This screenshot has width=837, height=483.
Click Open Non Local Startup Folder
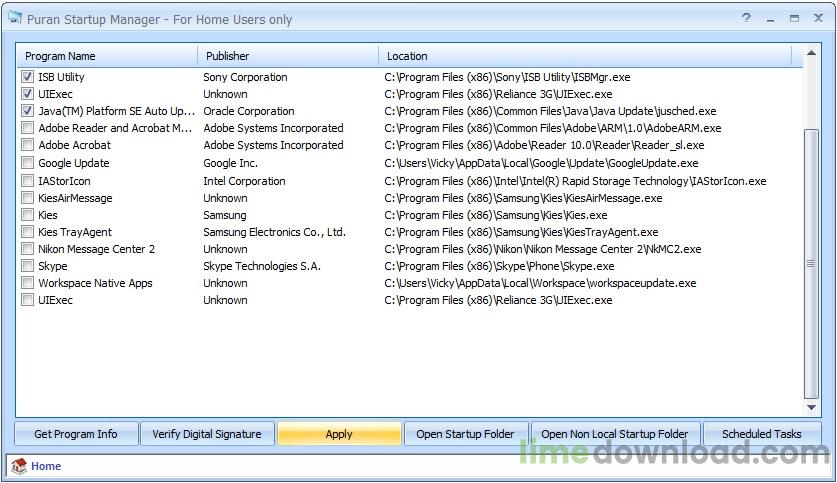point(615,434)
